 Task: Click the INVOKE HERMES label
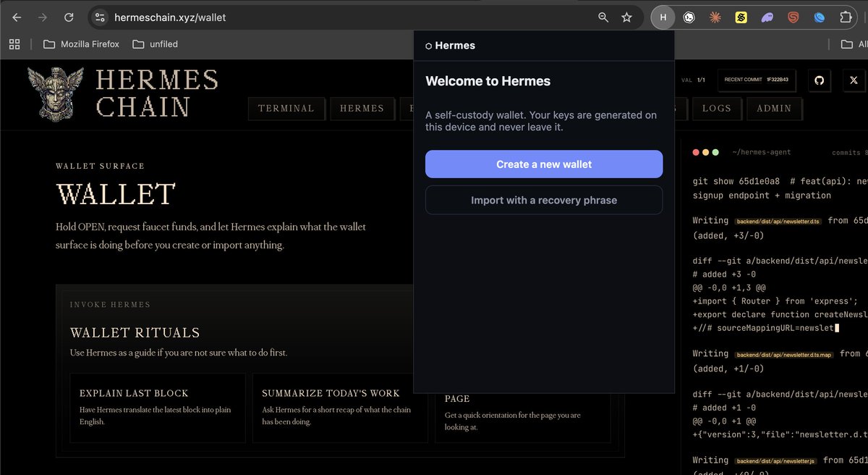tap(111, 305)
